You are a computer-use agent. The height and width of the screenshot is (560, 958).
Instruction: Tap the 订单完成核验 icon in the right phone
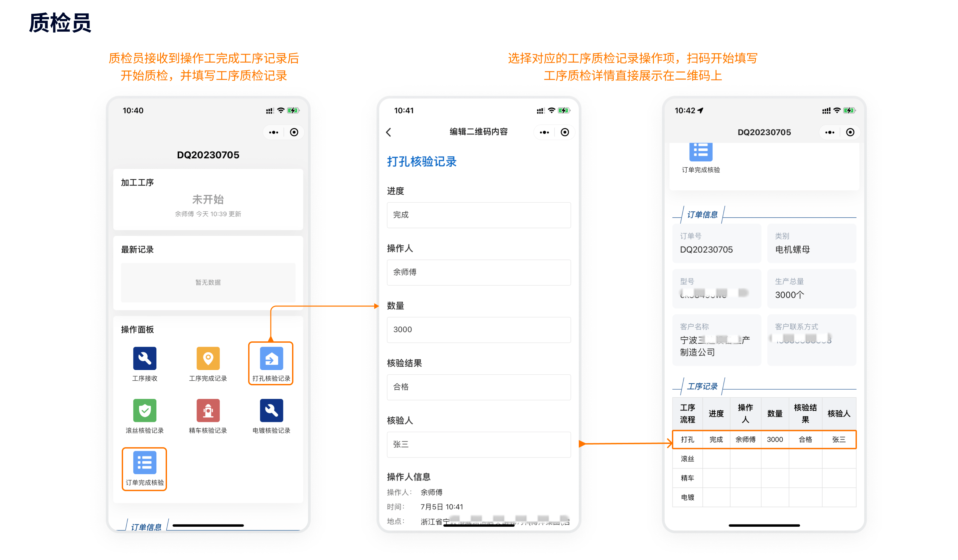(x=701, y=152)
